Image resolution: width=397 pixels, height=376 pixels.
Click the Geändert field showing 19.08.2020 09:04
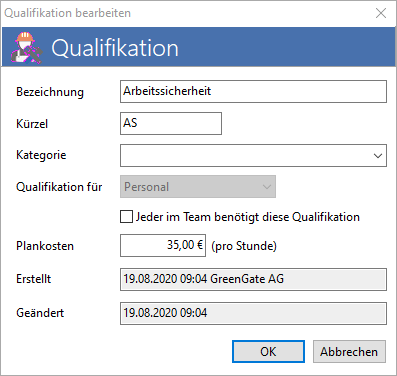[253, 313]
